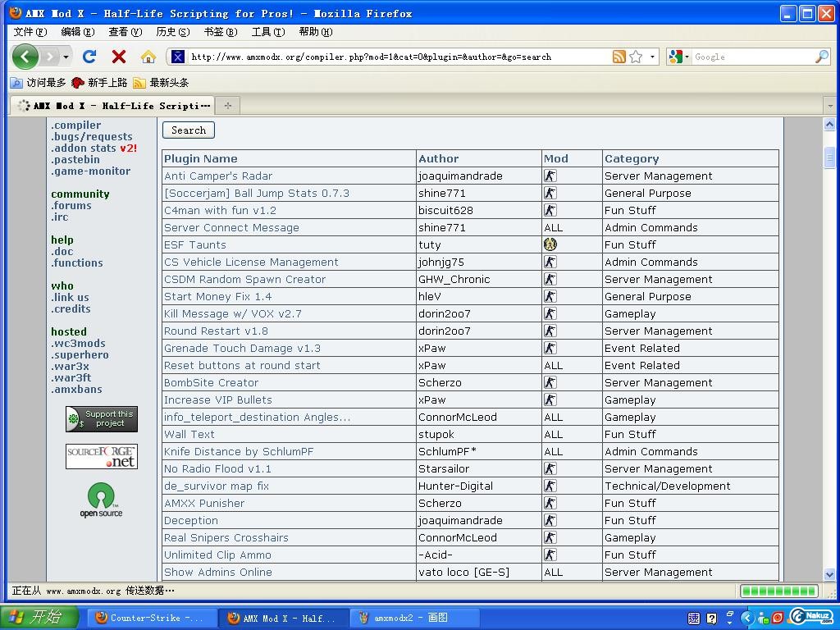Open the Anti Camper's Radar plugin
The height and width of the screenshot is (630, 840).
click(x=218, y=176)
